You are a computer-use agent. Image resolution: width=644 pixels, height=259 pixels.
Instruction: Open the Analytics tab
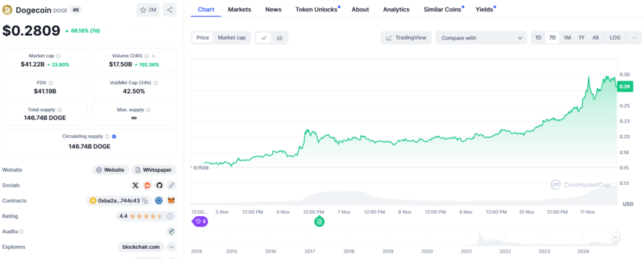pyautogui.click(x=396, y=9)
